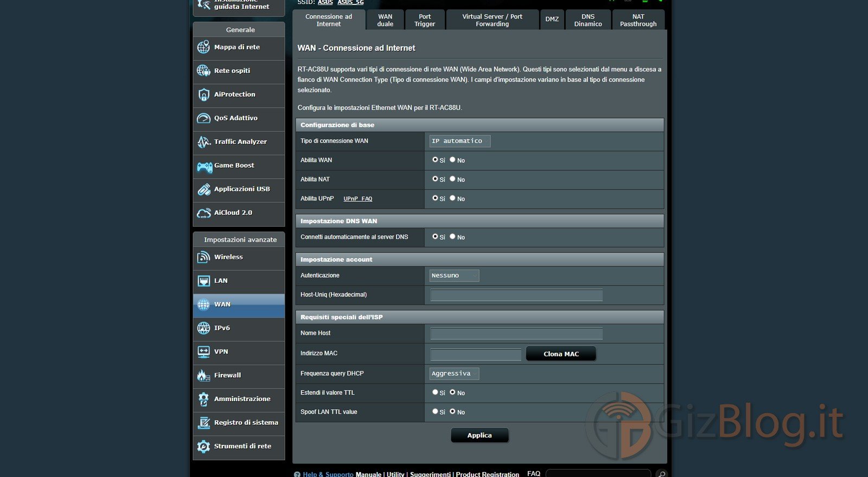Enable Estendi il valore TTL (Sì)
The image size is (868, 477).
point(435,392)
